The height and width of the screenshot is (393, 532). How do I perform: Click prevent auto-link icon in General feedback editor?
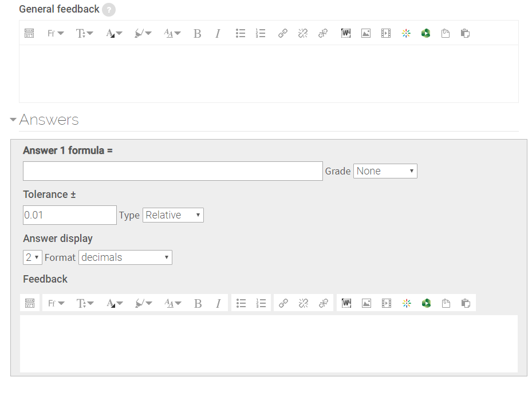click(x=323, y=33)
